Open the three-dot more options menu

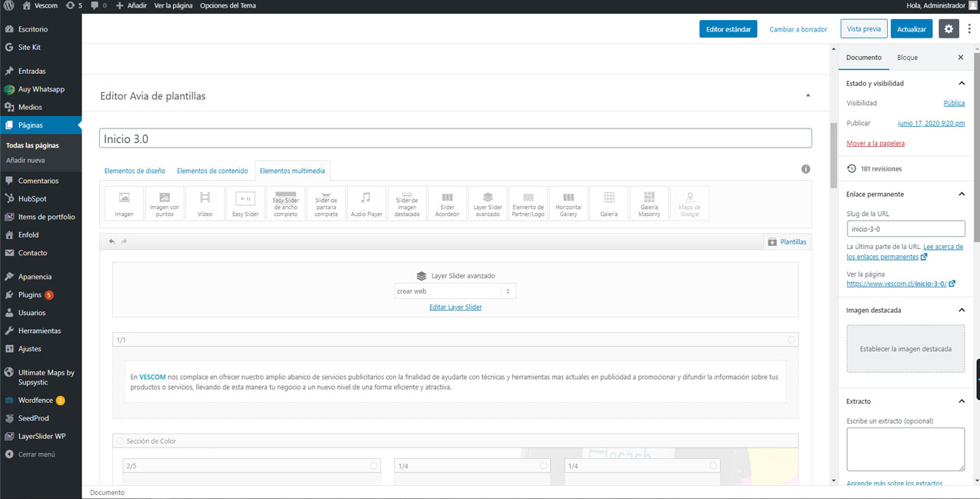(x=969, y=29)
